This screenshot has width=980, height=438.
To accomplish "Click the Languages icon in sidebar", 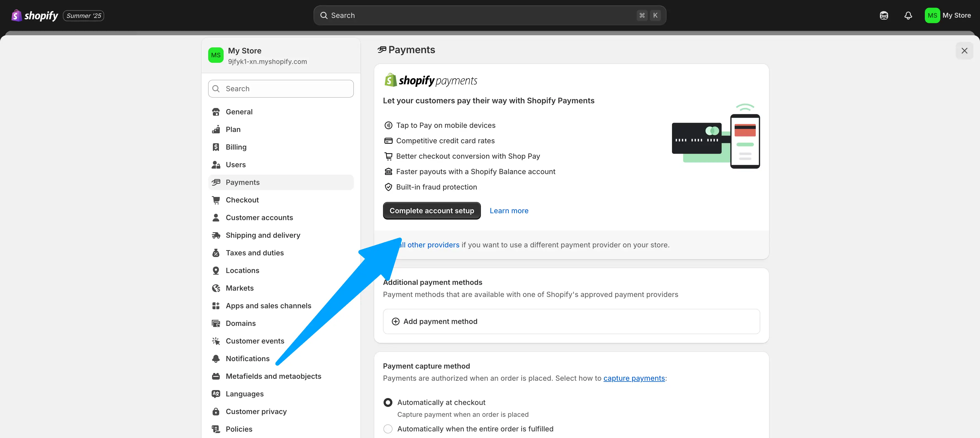I will coord(216,394).
